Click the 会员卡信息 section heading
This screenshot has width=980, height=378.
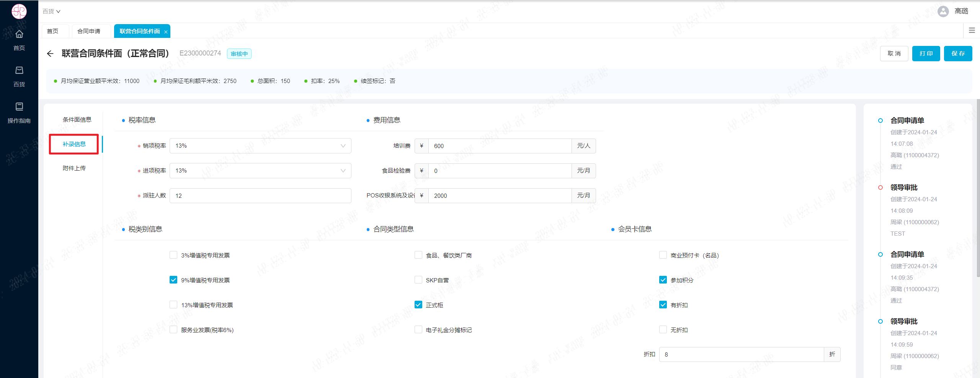[635, 229]
